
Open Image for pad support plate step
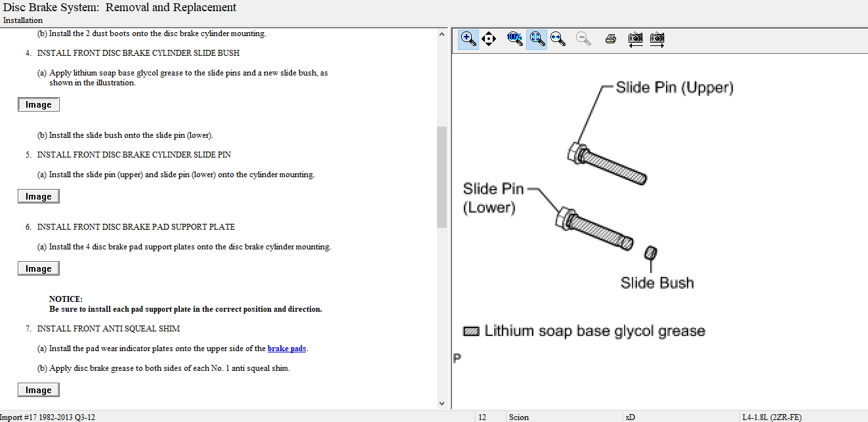pos(39,268)
